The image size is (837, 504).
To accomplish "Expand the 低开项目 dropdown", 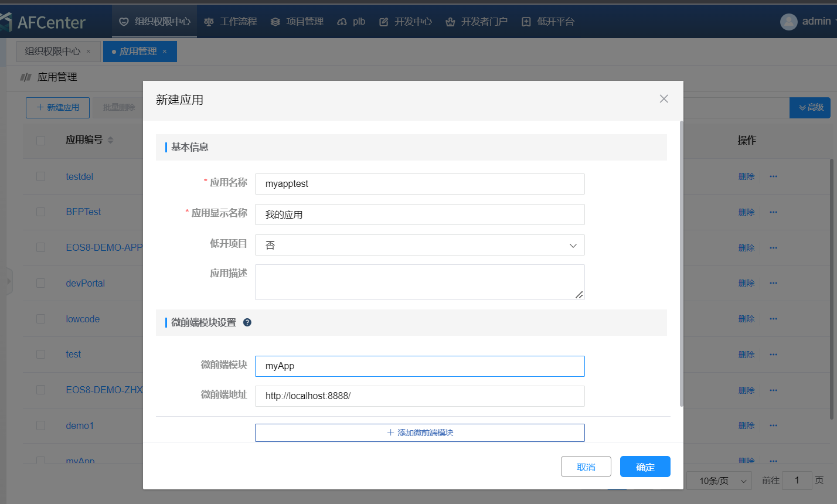I will pos(420,245).
